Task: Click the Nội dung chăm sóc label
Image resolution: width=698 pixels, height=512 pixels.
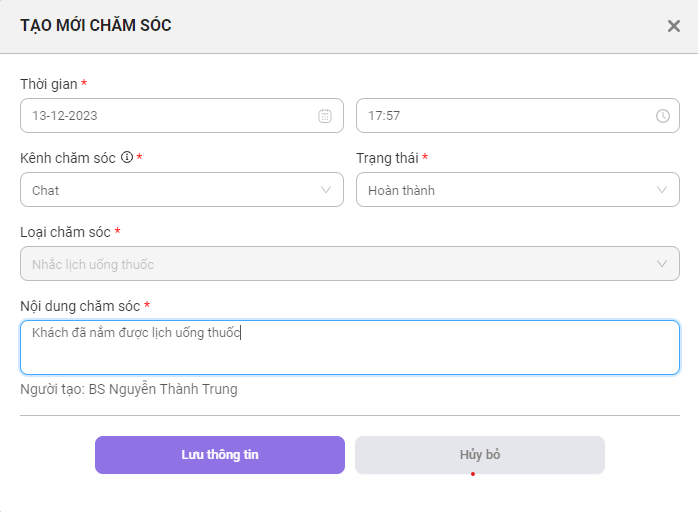Action: pos(80,306)
